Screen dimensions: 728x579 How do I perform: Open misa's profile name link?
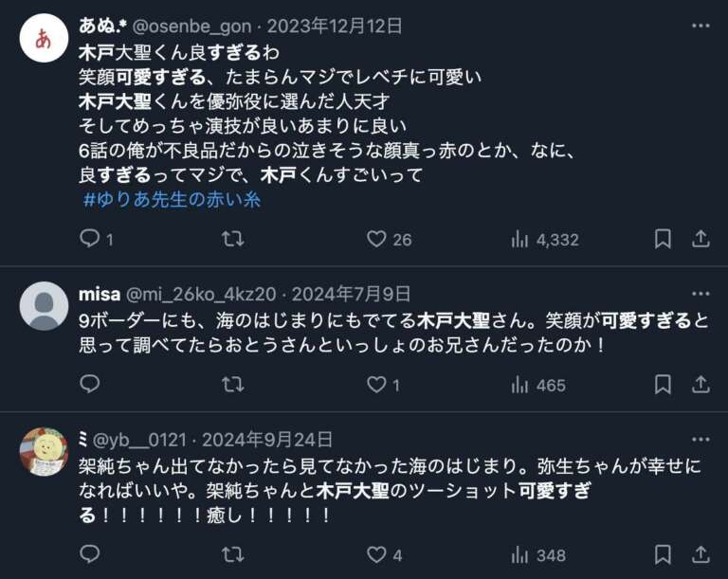pyautogui.click(x=99, y=294)
